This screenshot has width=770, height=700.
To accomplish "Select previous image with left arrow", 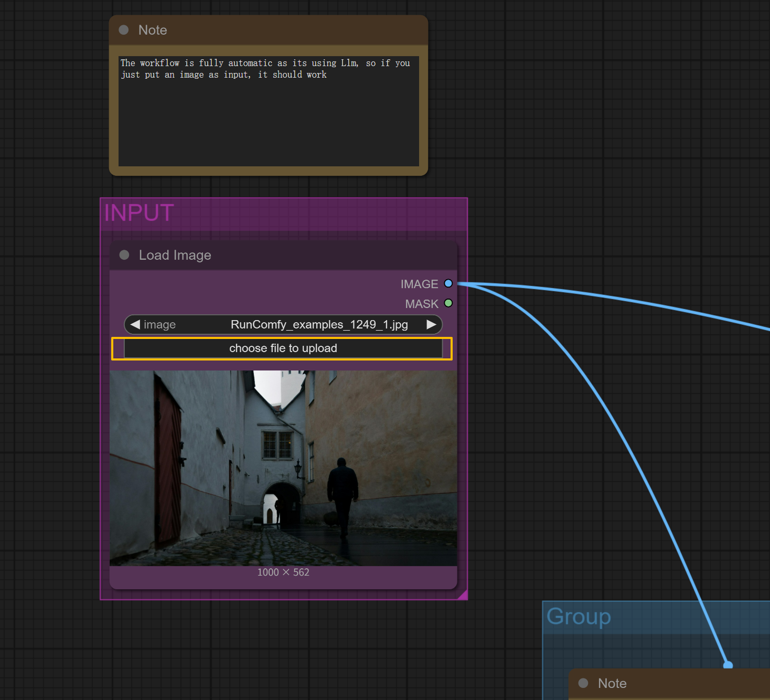I will coord(135,325).
